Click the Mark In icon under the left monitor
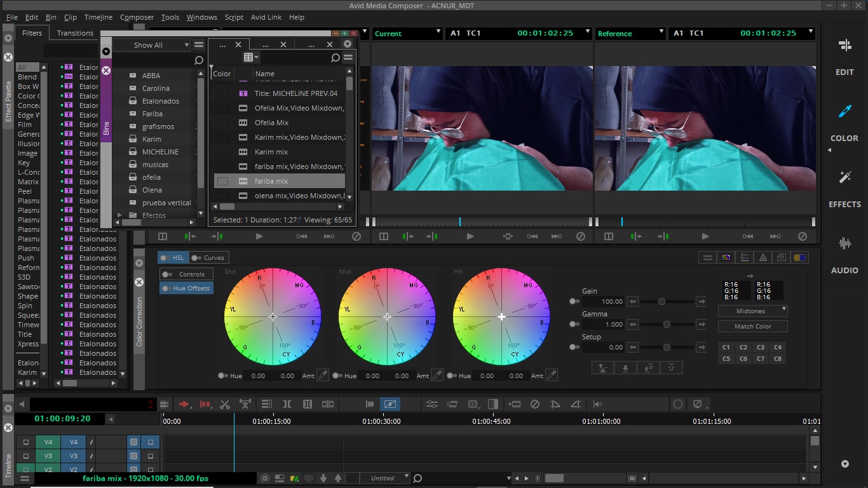The image size is (868, 488). [x=190, y=236]
